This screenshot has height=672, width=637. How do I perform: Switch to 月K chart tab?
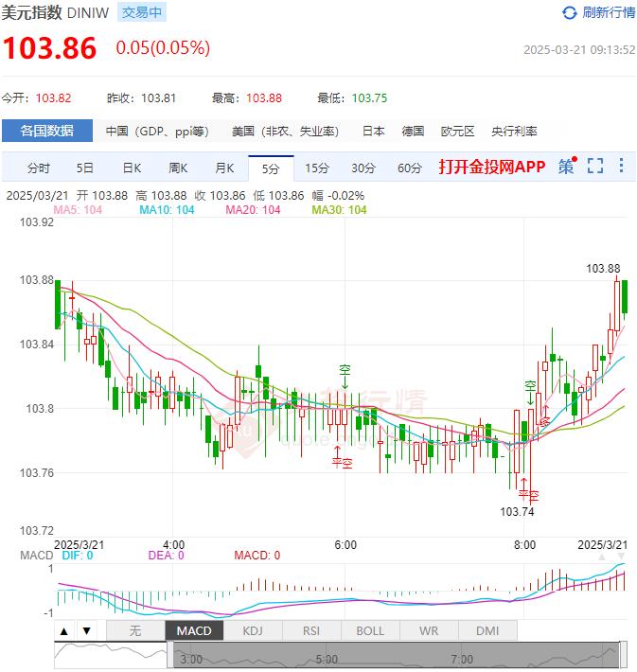[x=224, y=168]
